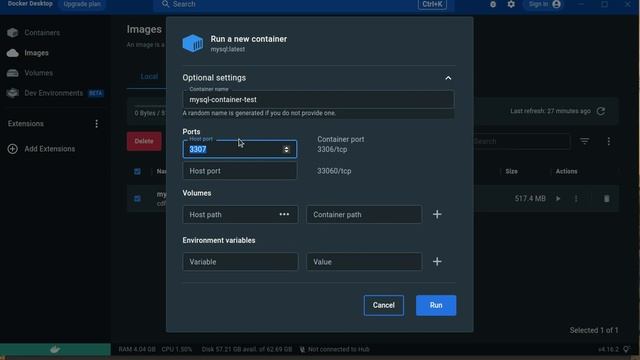Delete the mysql image trash icon
This screenshot has height=360, width=640.
click(607, 199)
